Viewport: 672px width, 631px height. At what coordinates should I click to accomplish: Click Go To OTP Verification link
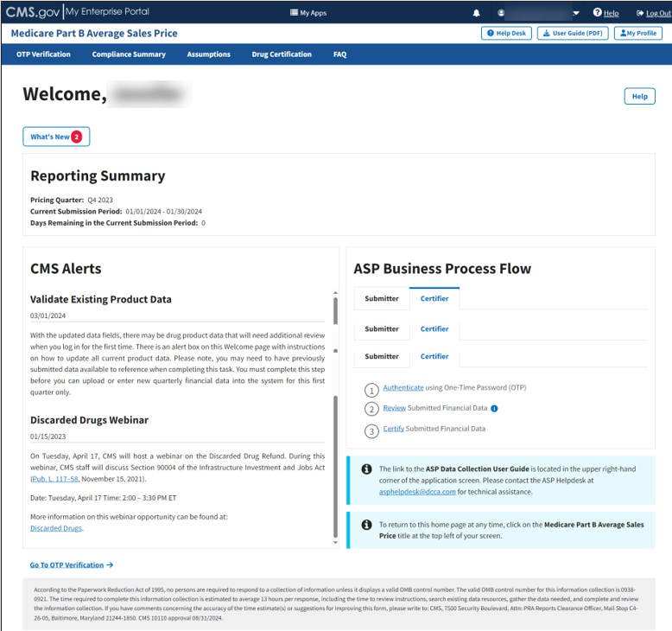click(67, 565)
